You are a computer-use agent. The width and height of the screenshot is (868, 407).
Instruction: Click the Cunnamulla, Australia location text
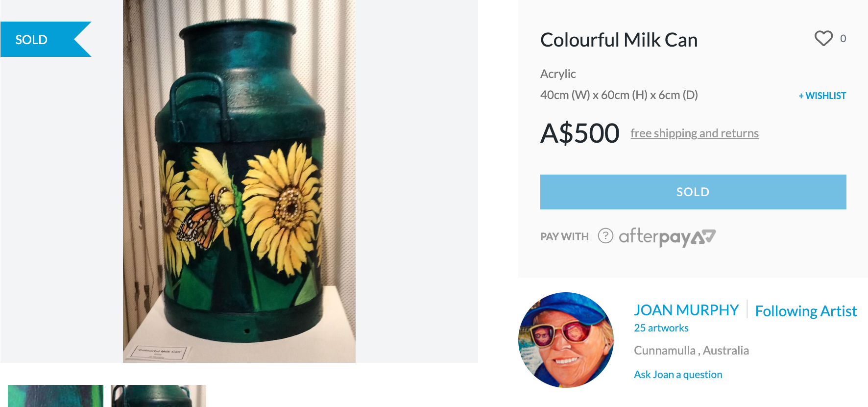tap(691, 351)
